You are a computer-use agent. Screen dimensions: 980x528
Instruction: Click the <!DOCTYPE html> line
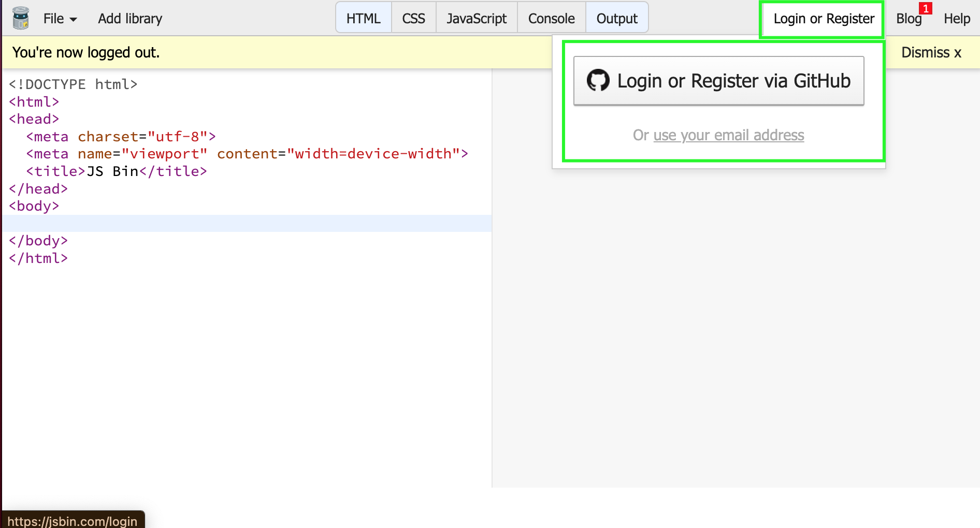pyautogui.click(x=73, y=84)
